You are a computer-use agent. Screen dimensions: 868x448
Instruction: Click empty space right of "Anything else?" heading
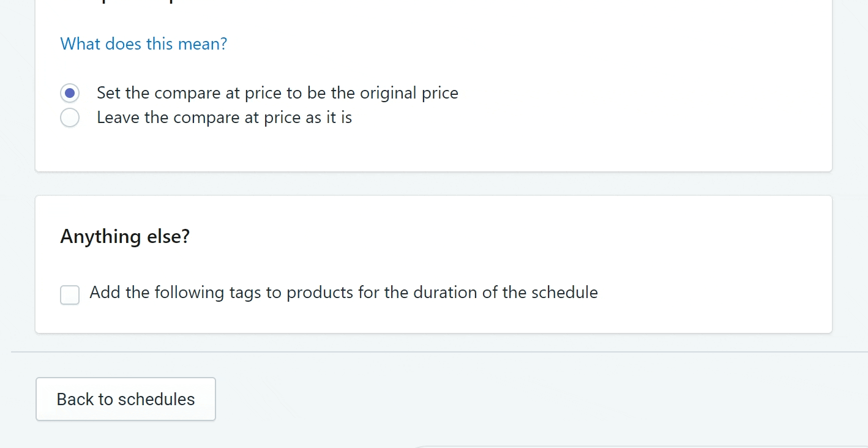pos(490,236)
